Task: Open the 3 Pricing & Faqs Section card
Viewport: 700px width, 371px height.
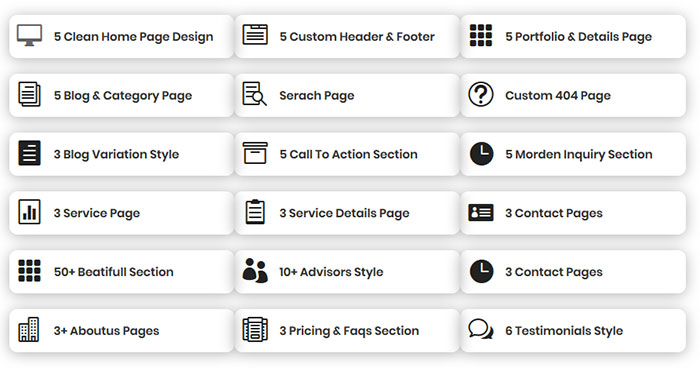Action: pos(347,331)
